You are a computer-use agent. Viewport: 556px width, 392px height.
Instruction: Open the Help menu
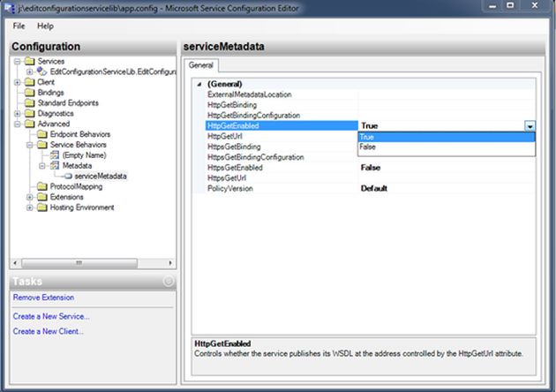click(x=45, y=26)
